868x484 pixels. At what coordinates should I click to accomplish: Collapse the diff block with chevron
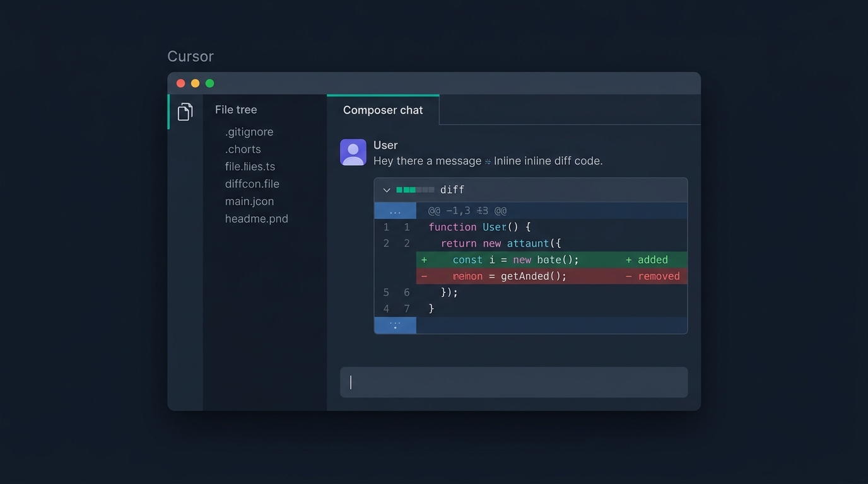(387, 190)
